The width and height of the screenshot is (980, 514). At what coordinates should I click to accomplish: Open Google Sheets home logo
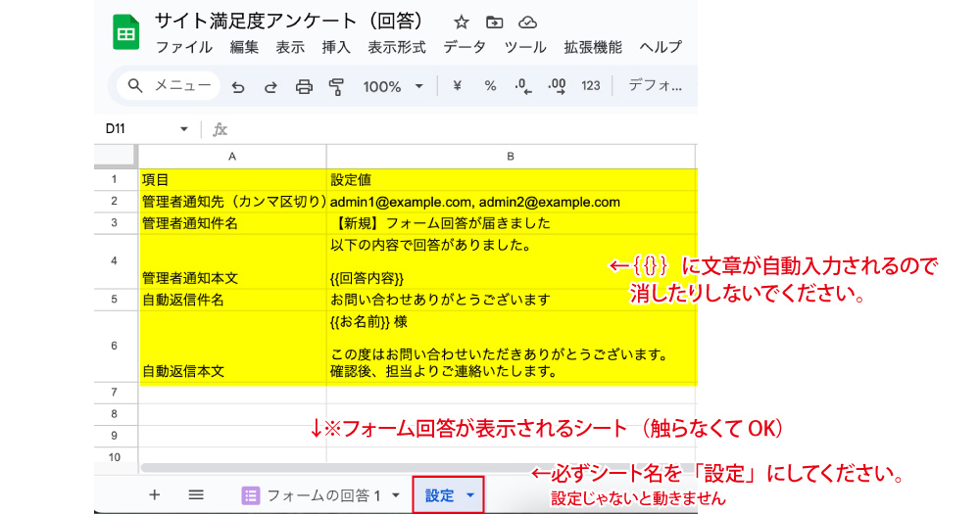[x=124, y=33]
